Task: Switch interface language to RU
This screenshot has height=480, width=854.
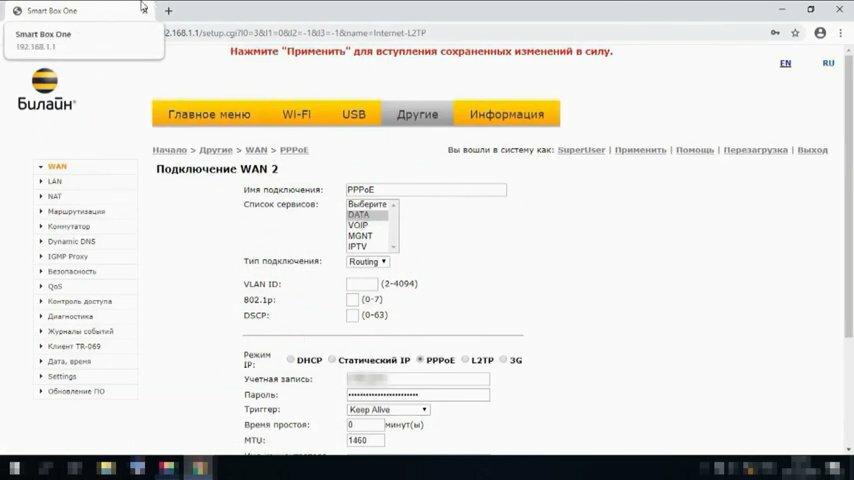Action: tap(828, 63)
